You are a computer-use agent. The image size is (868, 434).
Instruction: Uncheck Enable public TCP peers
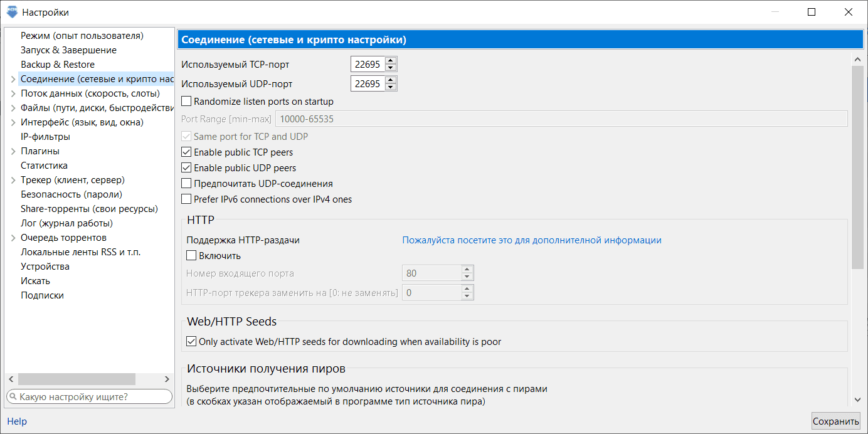pos(186,152)
